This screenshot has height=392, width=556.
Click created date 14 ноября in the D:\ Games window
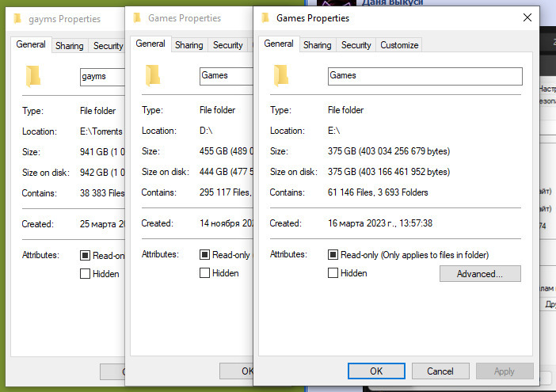click(227, 223)
